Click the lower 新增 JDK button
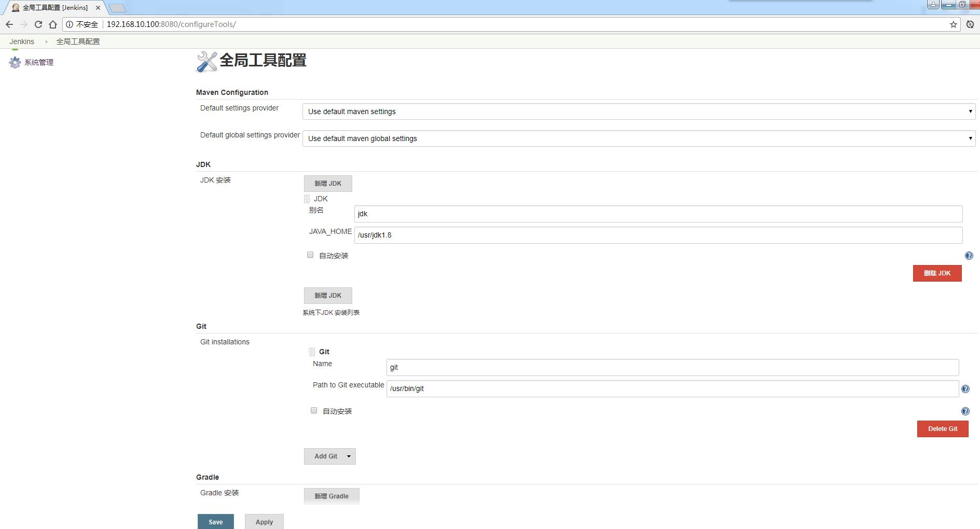 (x=328, y=296)
